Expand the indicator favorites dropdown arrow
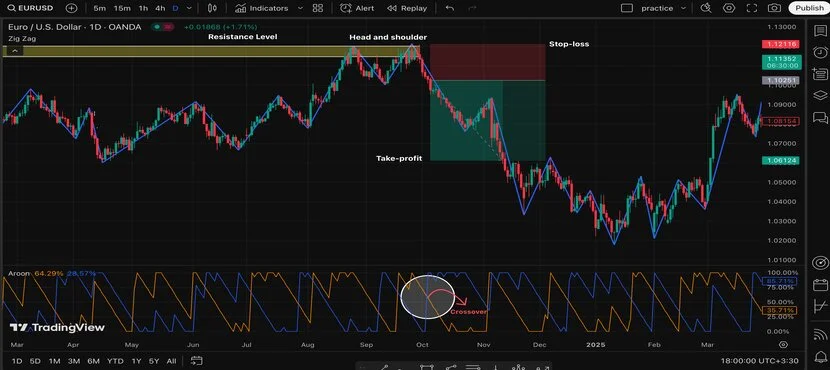Viewport: 830px width, 370px height. click(x=301, y=8)
